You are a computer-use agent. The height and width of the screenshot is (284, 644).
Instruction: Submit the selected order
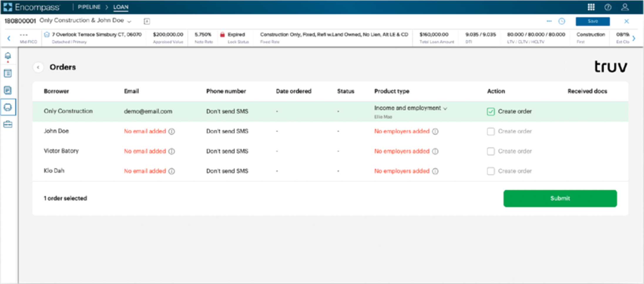560,198
